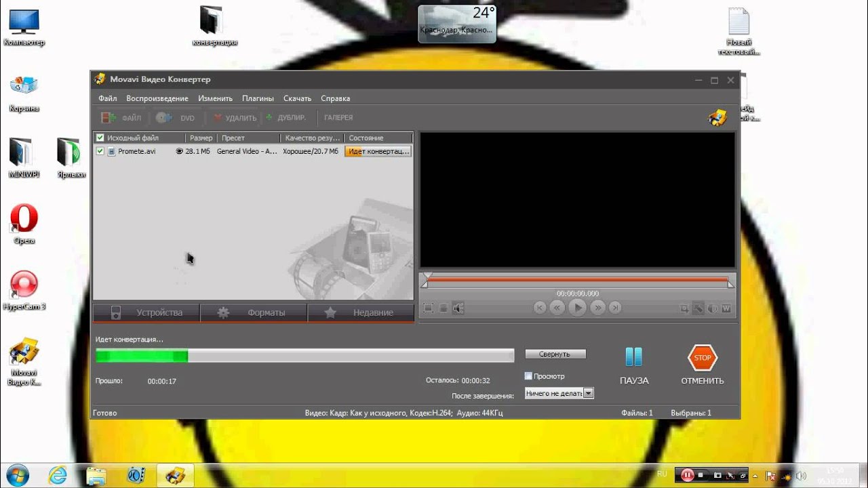Toggle fullscreen preview icon
Image resolution: width=868 pixels, height=488 pixels.
(x=429, y=308)
